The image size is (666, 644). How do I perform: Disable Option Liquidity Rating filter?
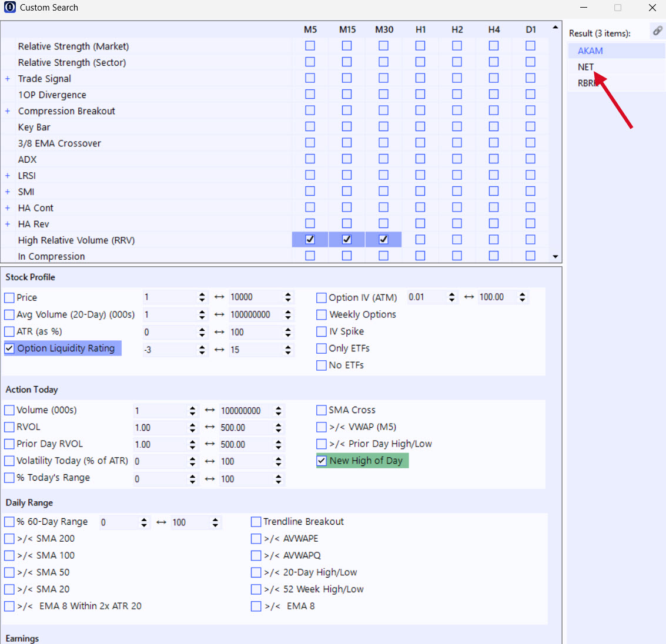[9, 348]
